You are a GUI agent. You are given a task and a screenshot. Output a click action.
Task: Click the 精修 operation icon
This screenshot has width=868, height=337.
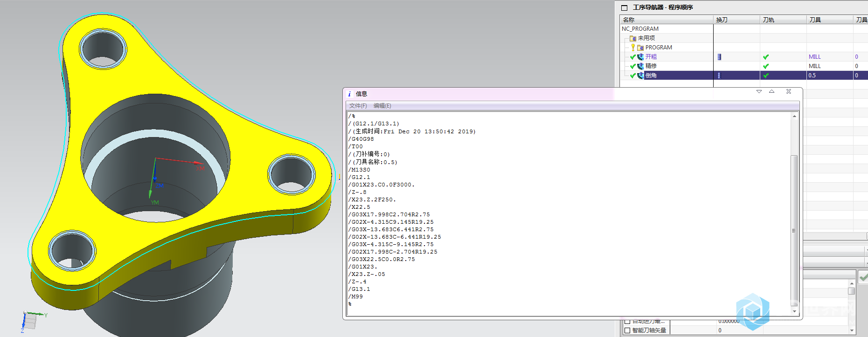tap(640, 66)
